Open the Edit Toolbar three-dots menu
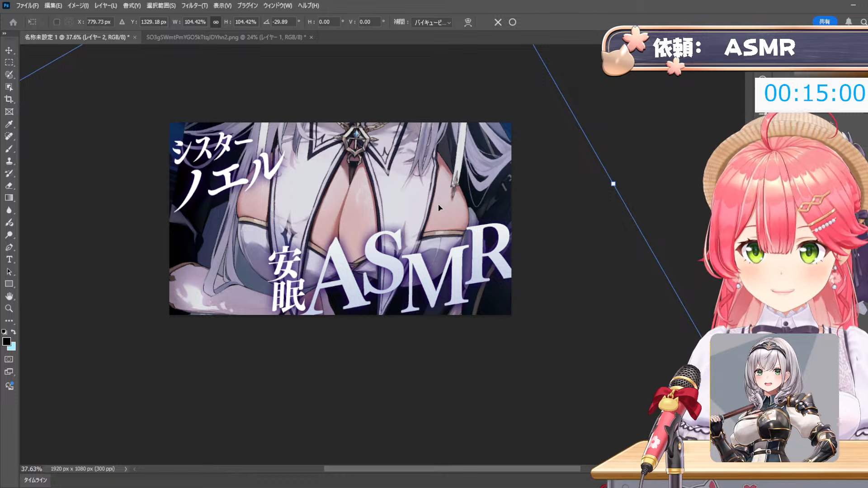Image resolution: width=868 pixels, height=488 pixels. 9,321
